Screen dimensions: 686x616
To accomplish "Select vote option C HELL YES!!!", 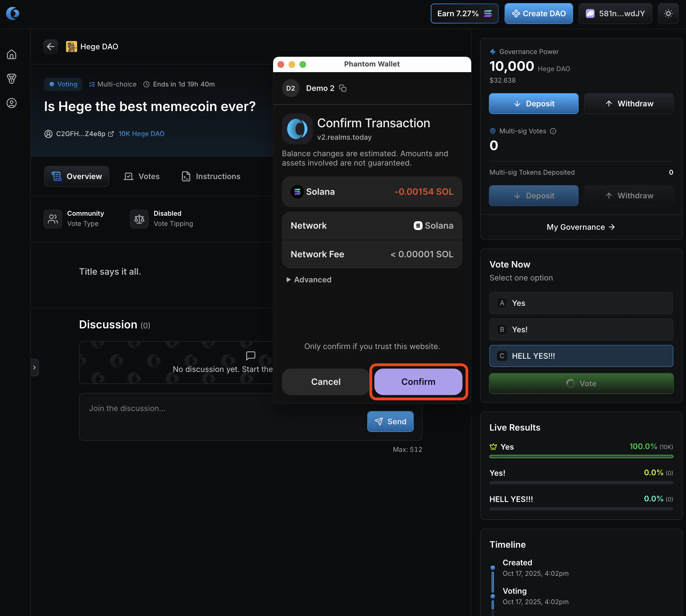I will click(x=581, y=356).
